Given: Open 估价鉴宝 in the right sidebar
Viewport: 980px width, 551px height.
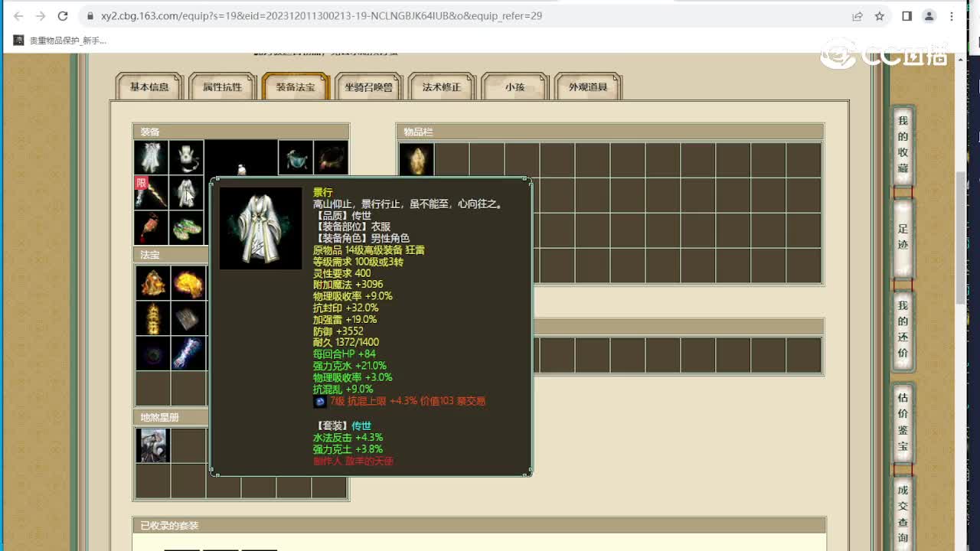Looking at the screenshot, I should pos(903,421).
